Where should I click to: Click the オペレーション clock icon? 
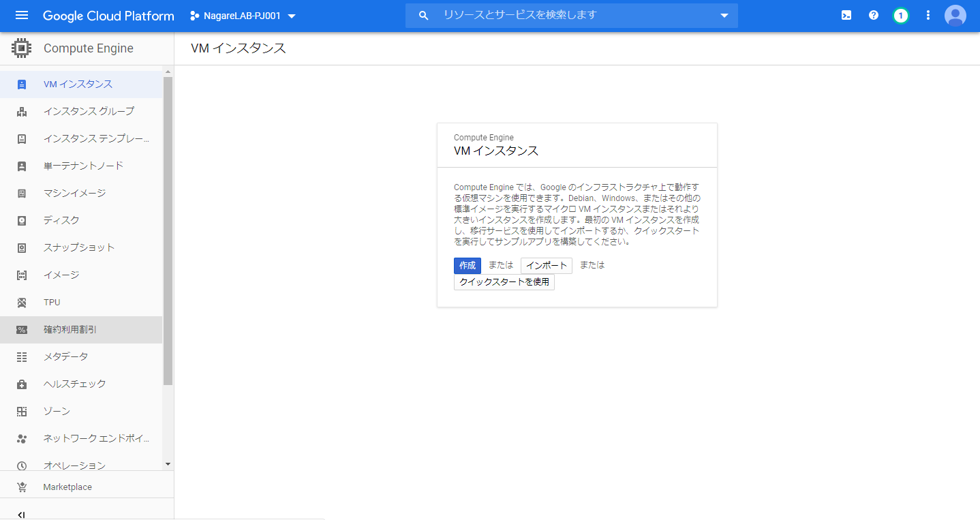tap(22, 465)
